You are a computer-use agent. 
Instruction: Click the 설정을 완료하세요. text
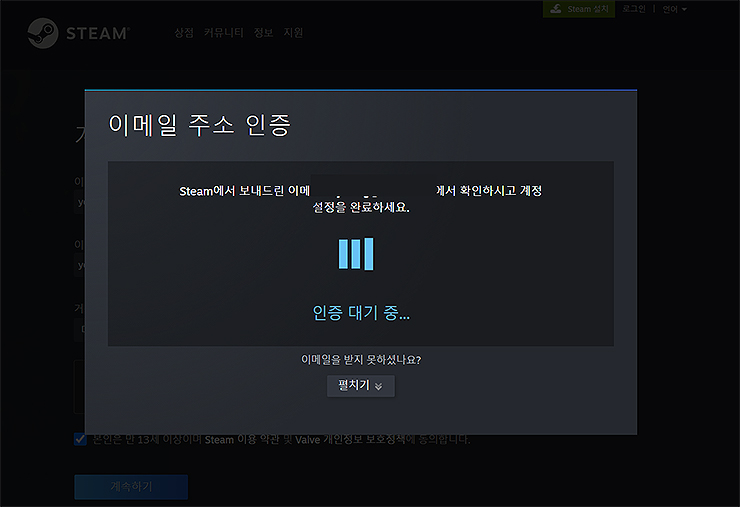(361, 207)
